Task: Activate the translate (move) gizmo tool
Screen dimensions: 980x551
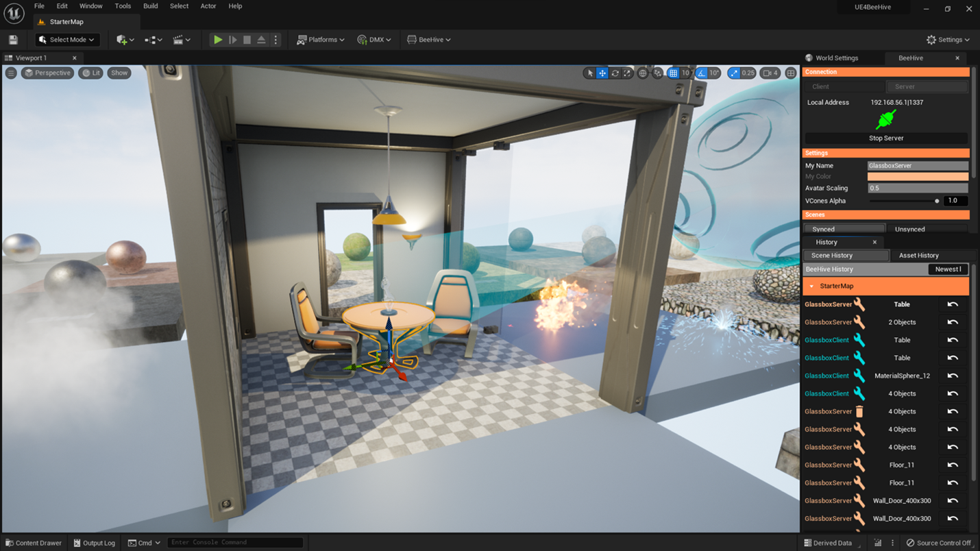Action: (x=602, y=73)
